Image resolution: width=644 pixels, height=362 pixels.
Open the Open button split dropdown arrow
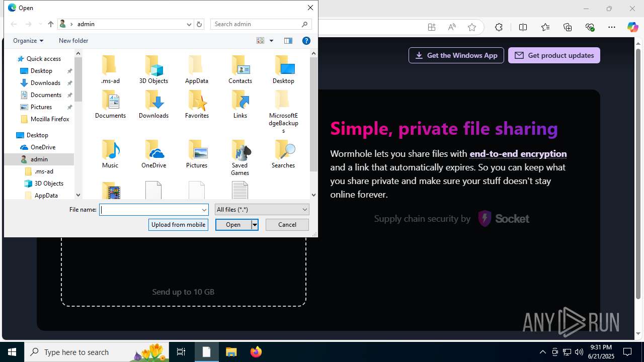pyautogui.click(x=255, y=225)
